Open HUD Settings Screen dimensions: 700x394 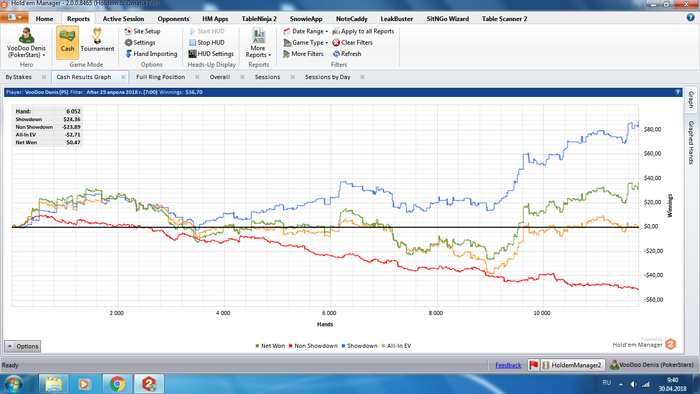[x=211, y=54]
